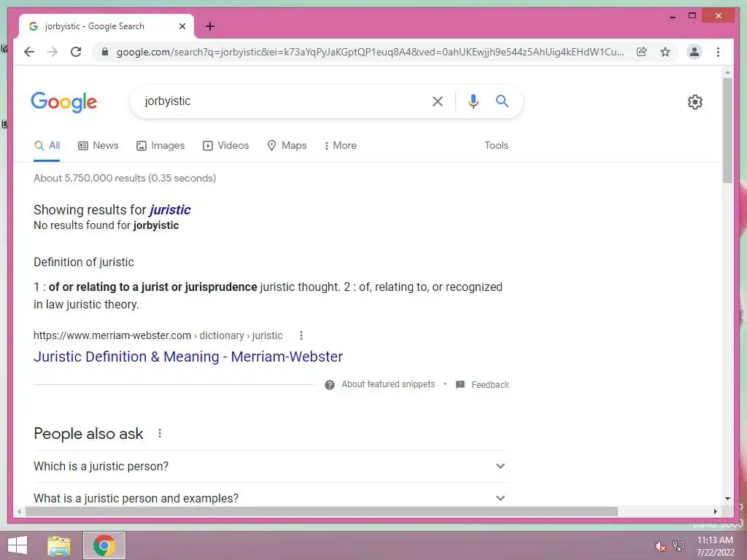Close the jorbyistic Google Search tab
The image size is (747, 560).
(182, 26)
